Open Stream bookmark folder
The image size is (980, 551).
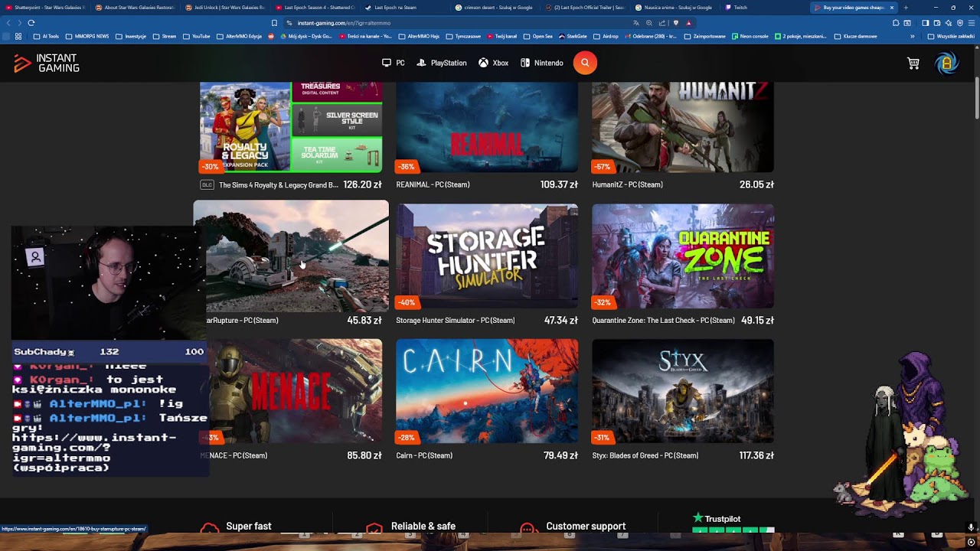[x=165, y=36]
